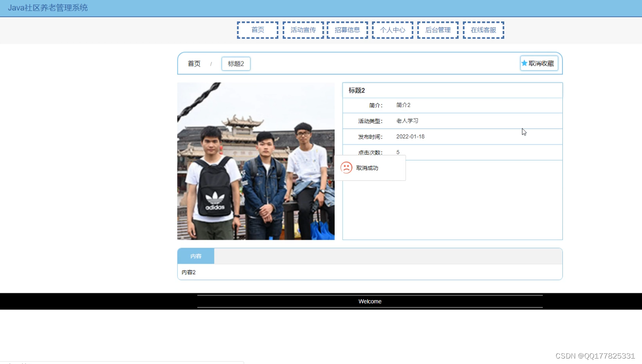The height and width of the screenshot is (364, 642).
Task: Click the click count value 5
Action: point(398,152)
